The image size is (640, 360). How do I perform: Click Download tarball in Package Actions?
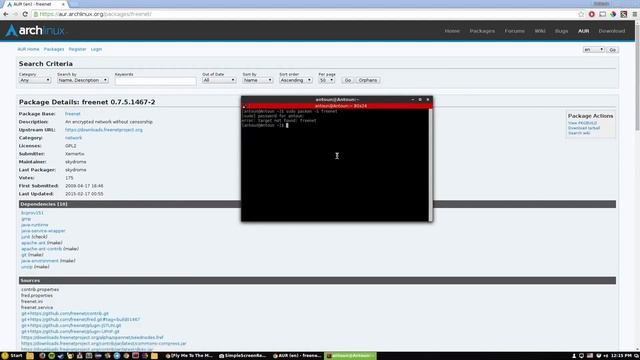click(584, 128)
